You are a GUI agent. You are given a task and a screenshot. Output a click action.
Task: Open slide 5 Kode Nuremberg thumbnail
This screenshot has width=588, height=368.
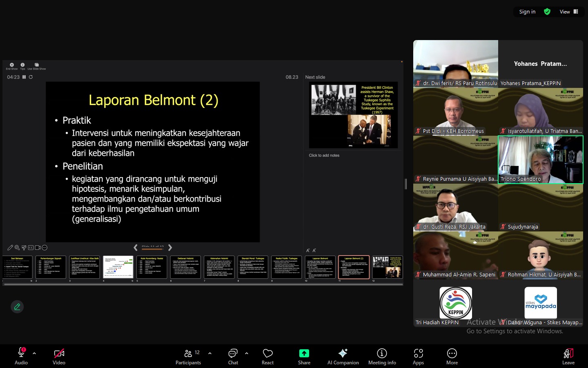pyautogui.click(x=152, y=267)
